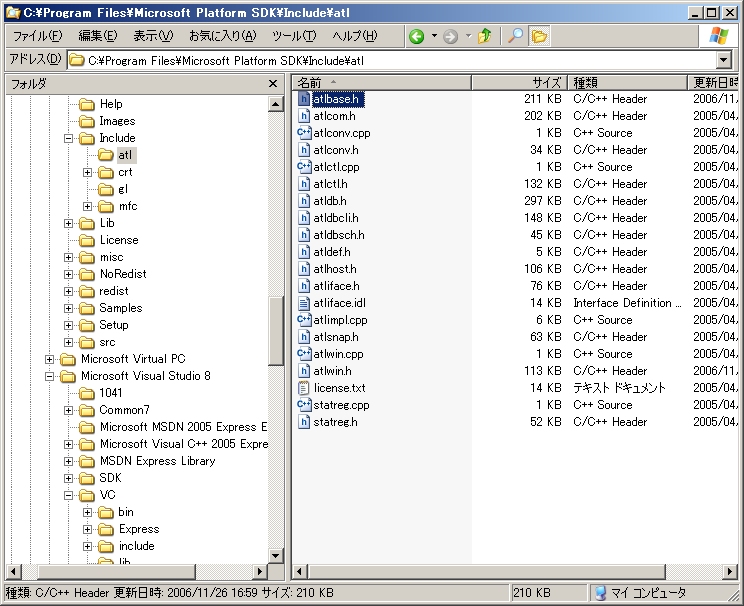Click the green Back arrow button
Screen dimensions: 744x606
click(x=417, y=36)
